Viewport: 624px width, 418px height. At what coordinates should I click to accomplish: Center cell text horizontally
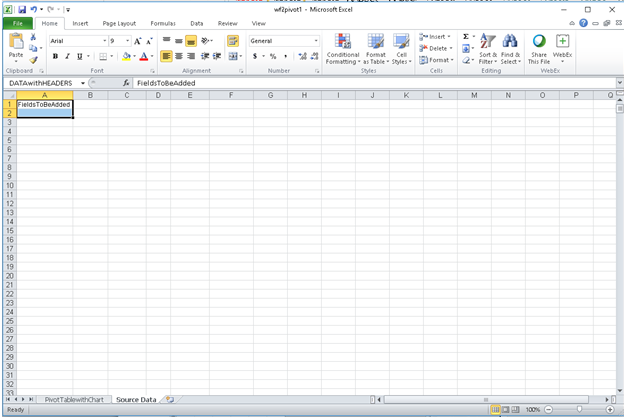point(179,56)
